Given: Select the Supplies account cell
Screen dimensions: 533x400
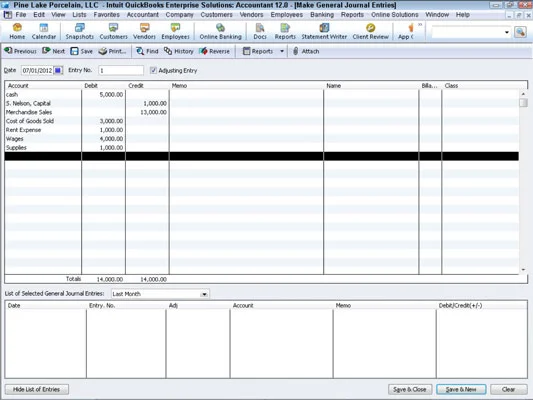Looking at the screenshot, I should [43, 147].
